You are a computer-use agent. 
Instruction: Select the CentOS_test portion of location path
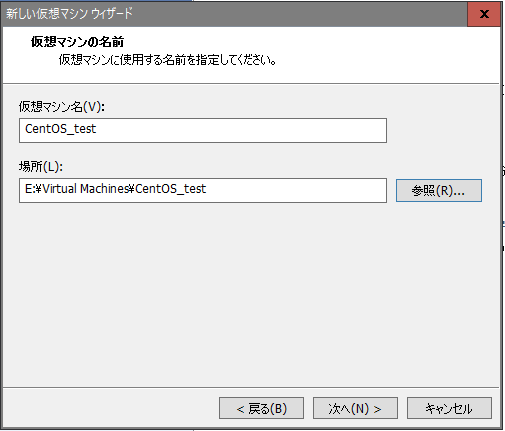click(170, 189)
